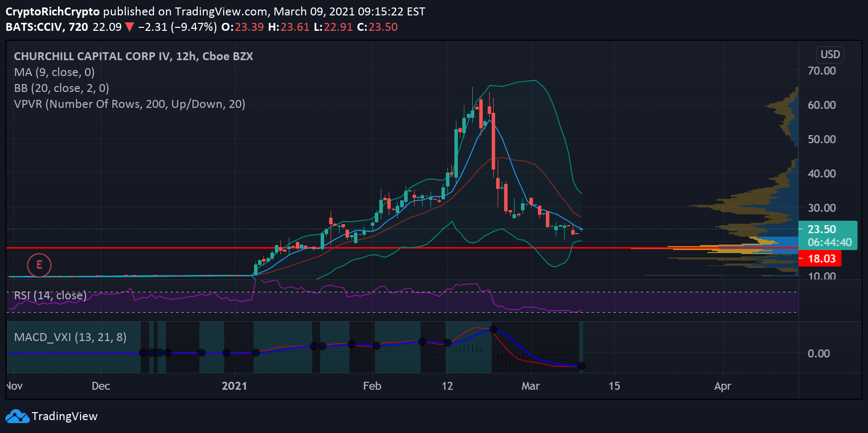Click the red down-triangle change indicator
The image size is (868, 433).
pos(130,27)
